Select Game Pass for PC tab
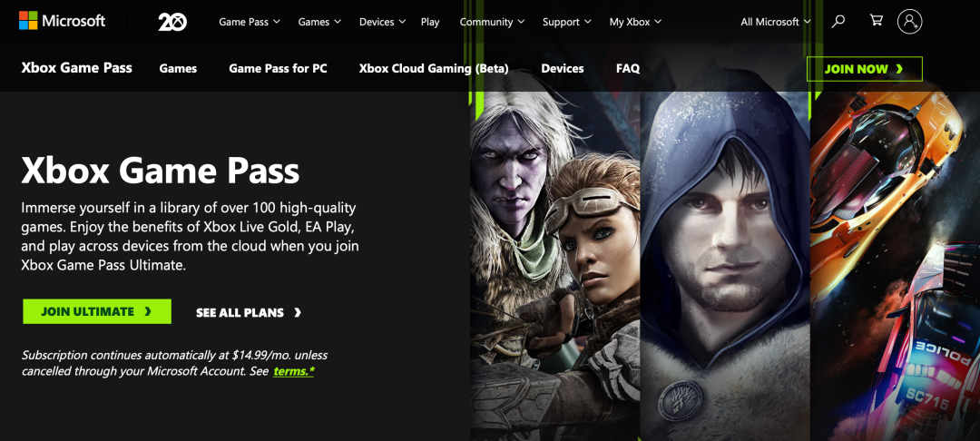980x441 pixels. click(278, 69)
